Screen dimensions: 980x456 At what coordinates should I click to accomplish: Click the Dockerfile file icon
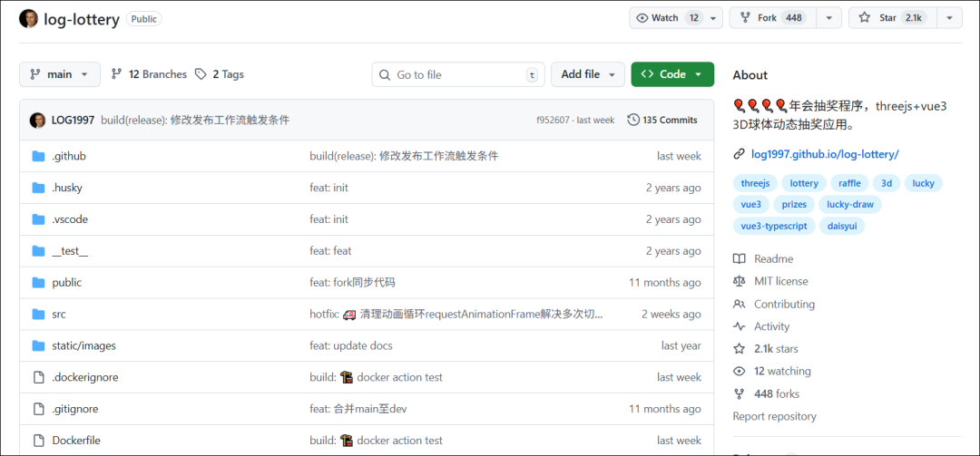pos(38,441)
